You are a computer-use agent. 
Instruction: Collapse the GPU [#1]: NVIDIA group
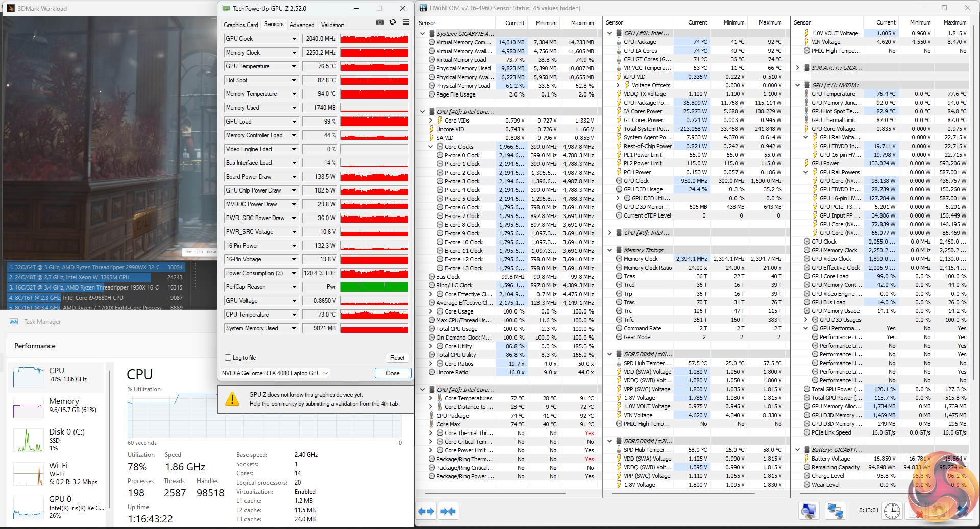coord(797,85)
